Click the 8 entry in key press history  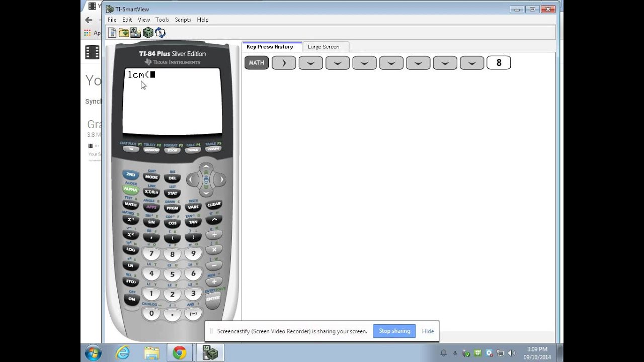[499, 63]
